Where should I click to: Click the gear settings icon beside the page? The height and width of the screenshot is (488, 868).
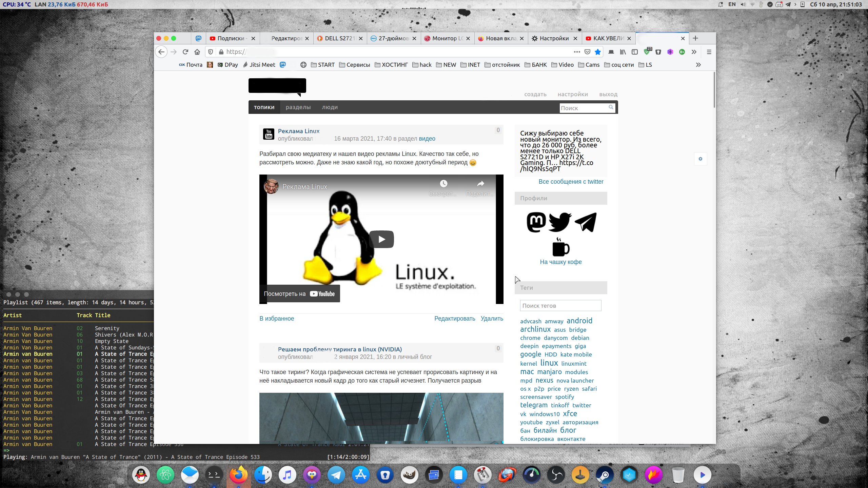click(701, 159)
